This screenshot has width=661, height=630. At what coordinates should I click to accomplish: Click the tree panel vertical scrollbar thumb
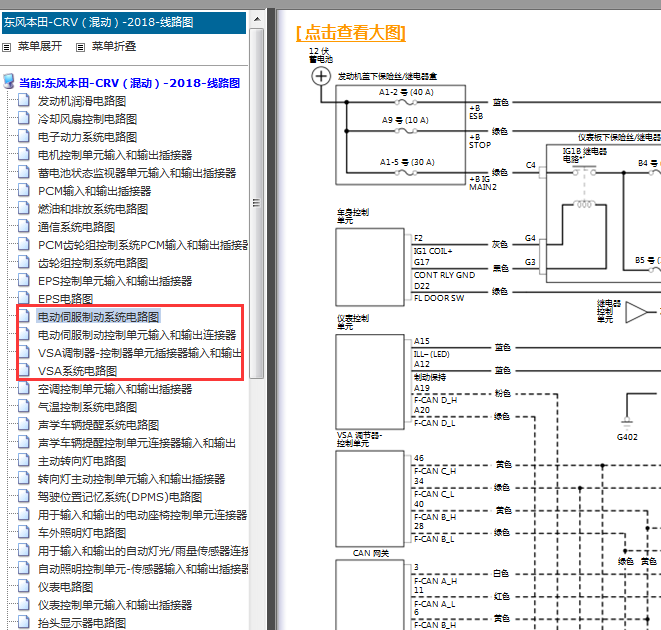tap(256, 203)
